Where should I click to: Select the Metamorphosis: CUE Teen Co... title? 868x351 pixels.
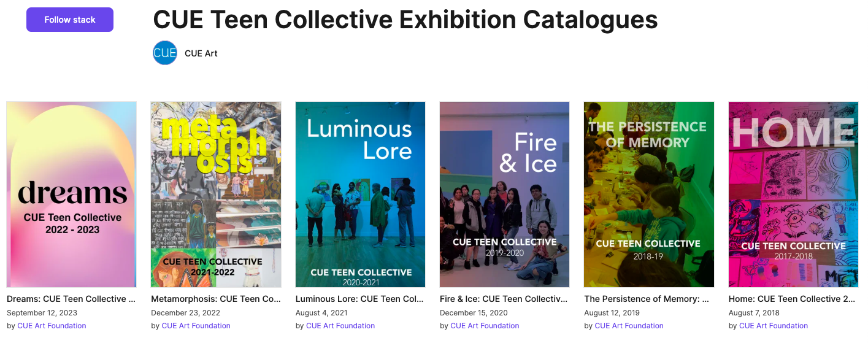[216, 299]
